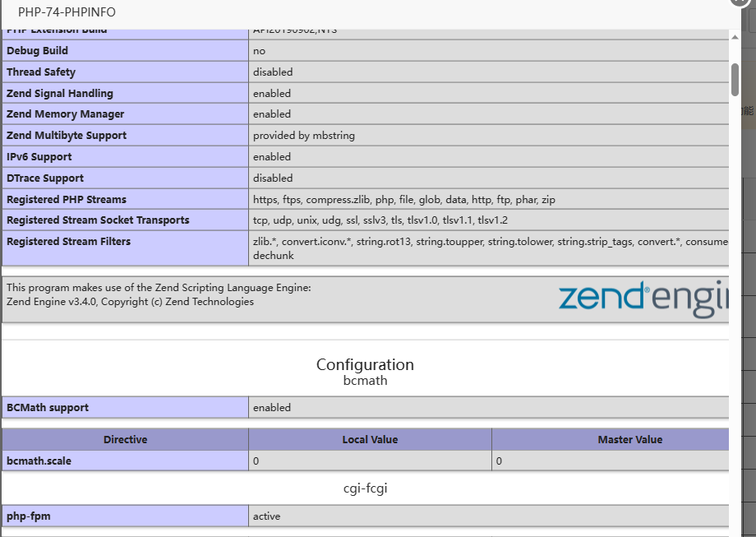Click the cgi-fcgi module heading
This screenshot has width=756, height=537.
coord(365,488)
